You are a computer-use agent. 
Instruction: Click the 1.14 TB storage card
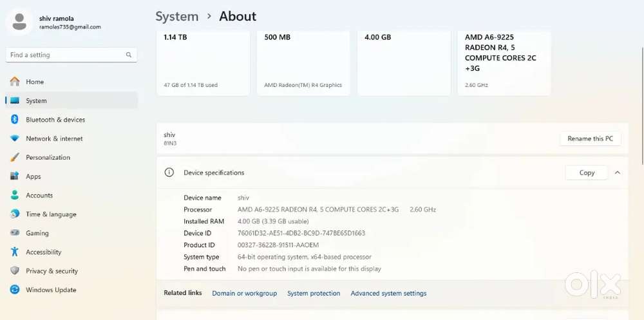point(204,63)
